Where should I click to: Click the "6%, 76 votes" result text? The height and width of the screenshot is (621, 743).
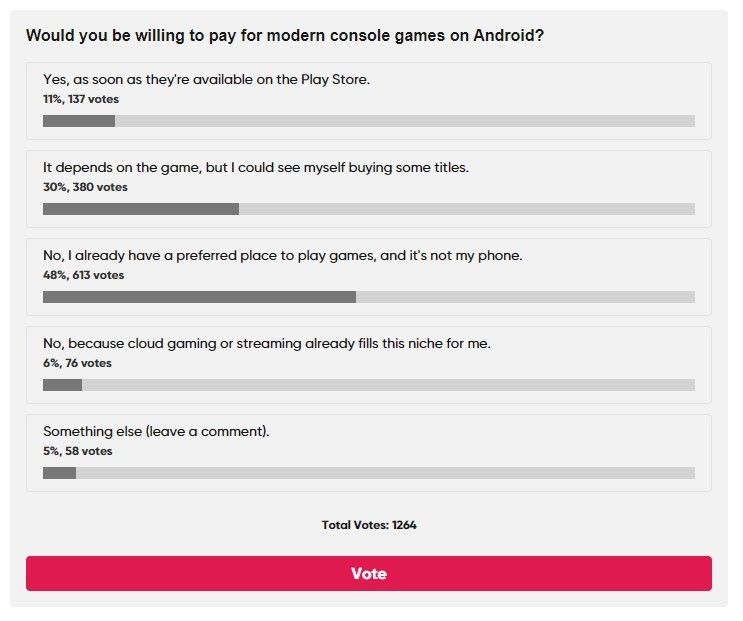(x=77, y=363)
